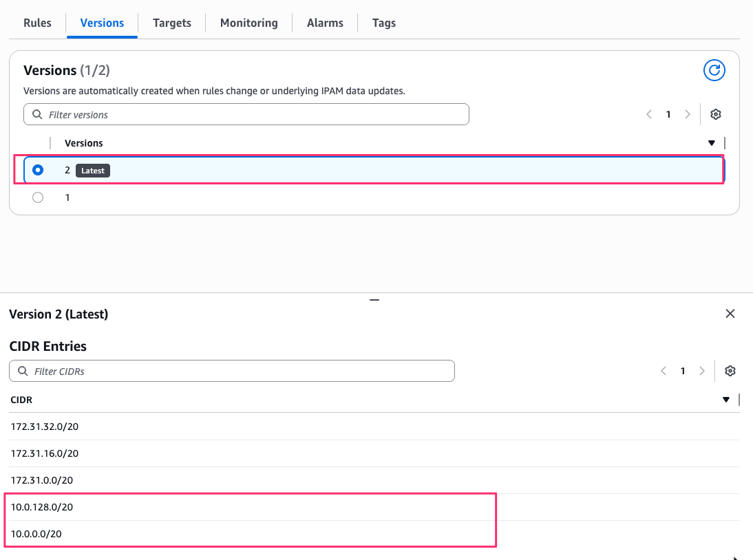
Task: Switch to the Alarms tab
Action: coord(325,23)
